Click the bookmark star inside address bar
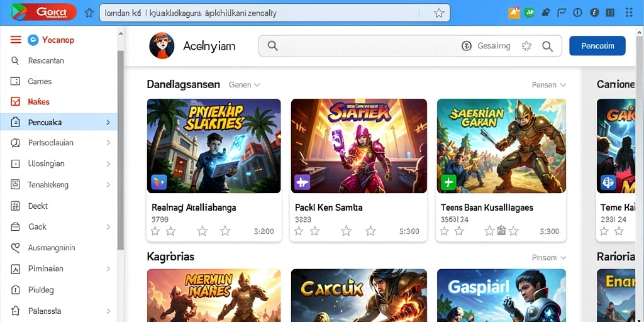644x322 pixels. pos(439,13)
